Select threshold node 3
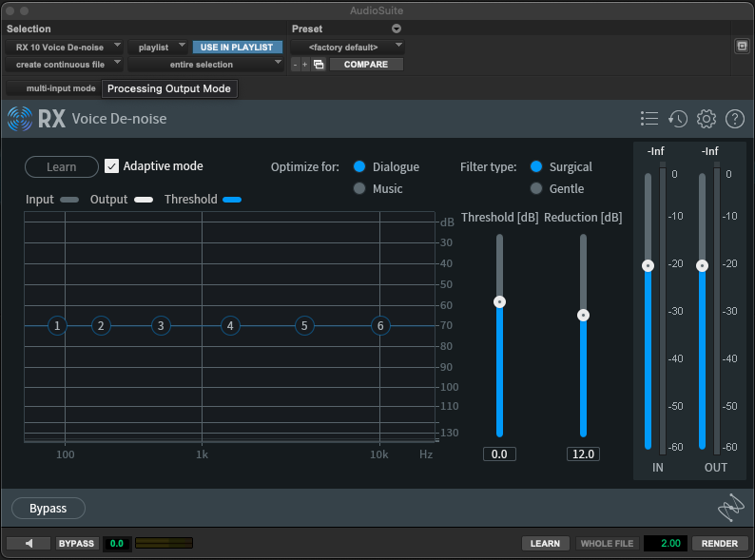 click(x=161, y=326)
